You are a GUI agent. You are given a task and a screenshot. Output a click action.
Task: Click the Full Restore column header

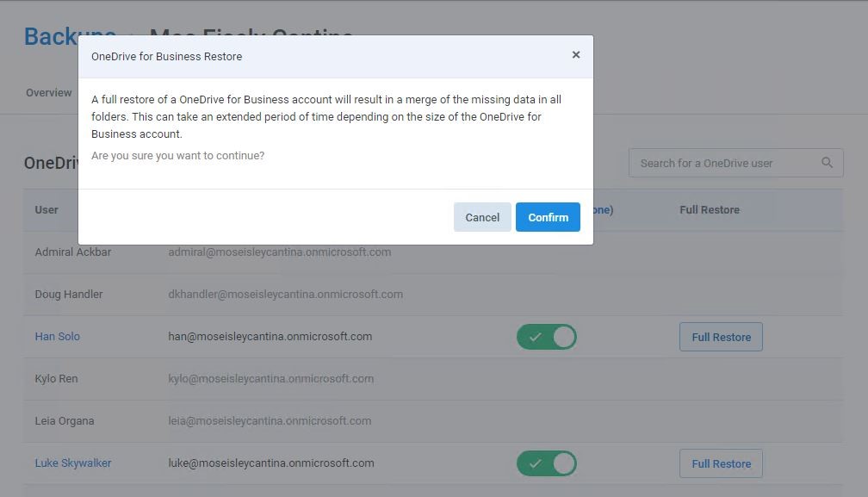[x=710, y=210]
